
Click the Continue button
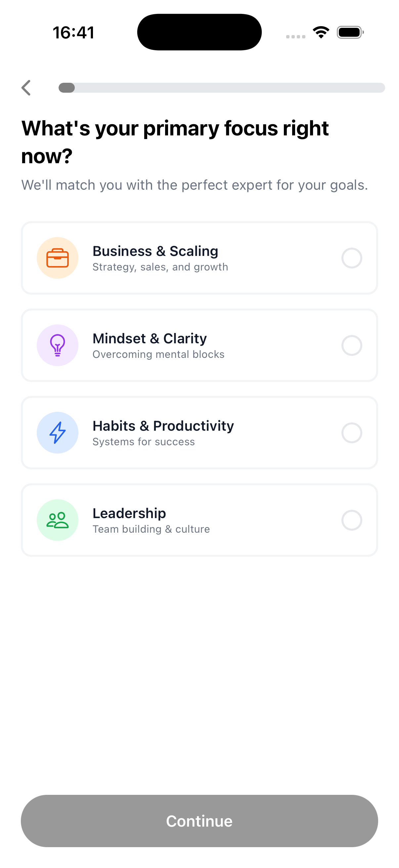tap(199, 821)
